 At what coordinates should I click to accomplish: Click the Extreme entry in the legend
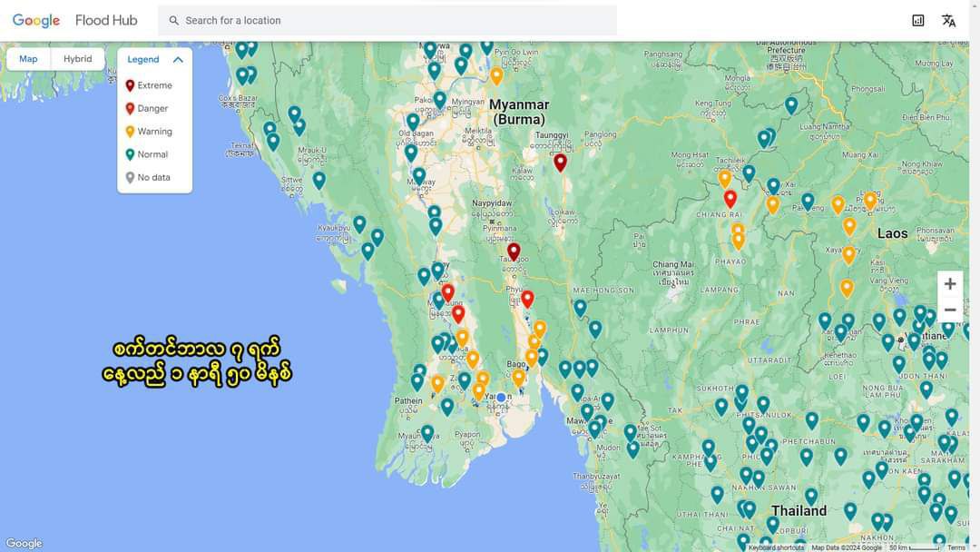154,85
